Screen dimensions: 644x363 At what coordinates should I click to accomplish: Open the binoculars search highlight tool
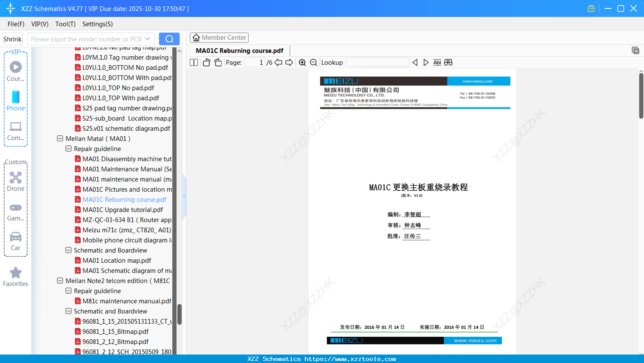448,62
